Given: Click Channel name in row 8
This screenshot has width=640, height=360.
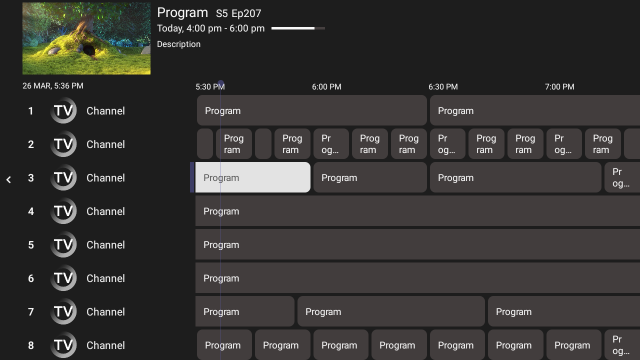Looking at the screenshot, I should click(105, 345).
